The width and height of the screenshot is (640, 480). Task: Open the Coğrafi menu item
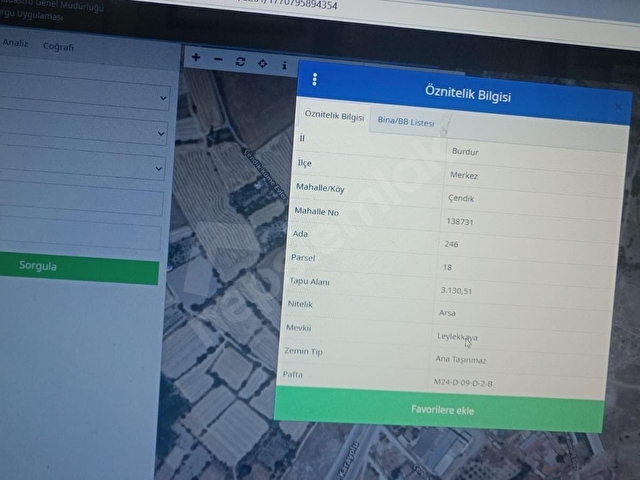(58, 47)
